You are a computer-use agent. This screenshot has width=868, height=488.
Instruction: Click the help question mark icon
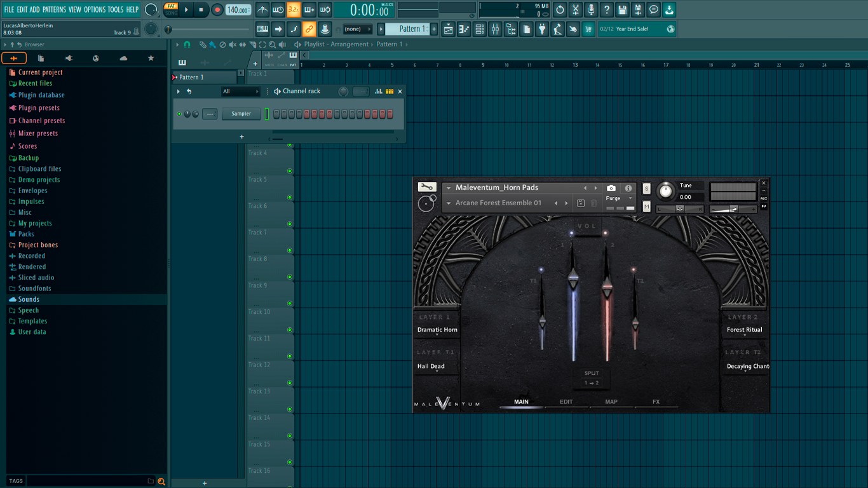coord(607,10)
